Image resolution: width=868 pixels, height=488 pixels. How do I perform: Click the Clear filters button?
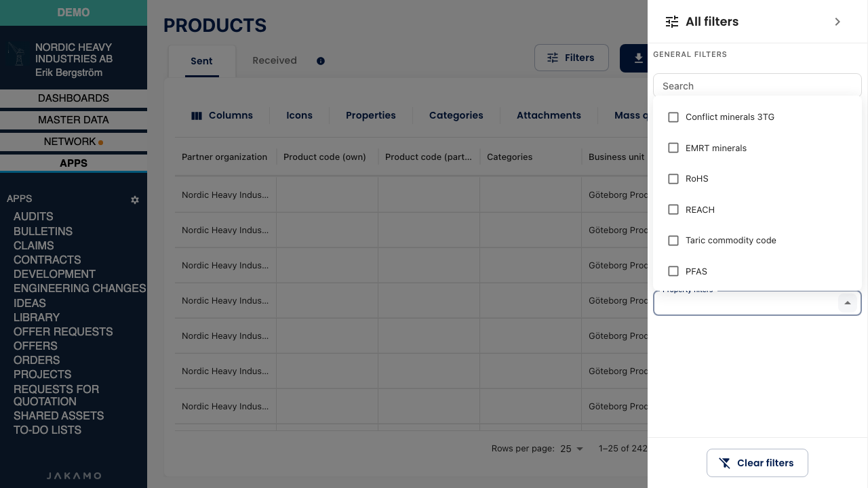757,463
